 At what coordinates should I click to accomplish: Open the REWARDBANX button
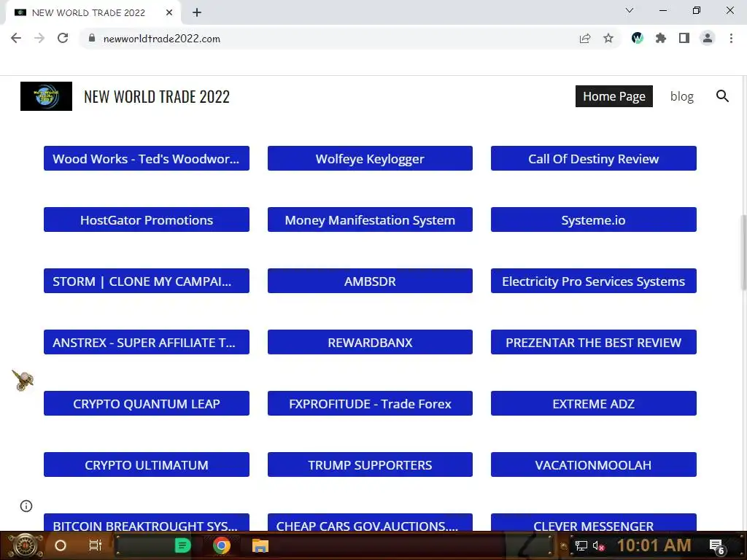(x=370, y=342)
